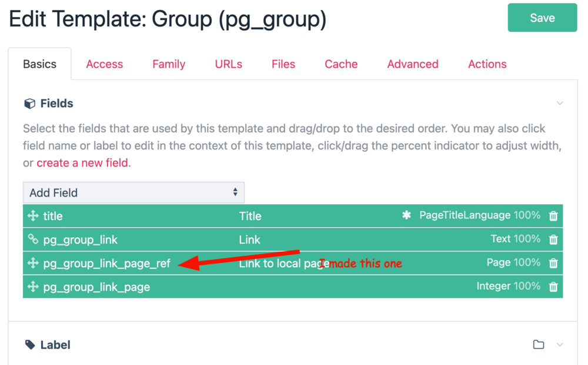This screenshot has height=365, width=588.
Task: Click the trash icon for title field
Action: coord(553,216)
